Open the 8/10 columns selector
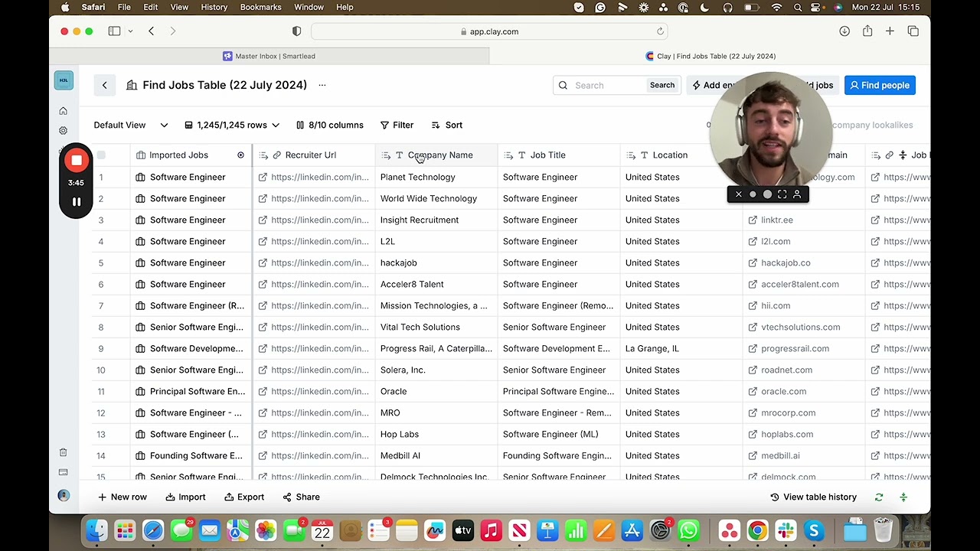 [330, 125]
